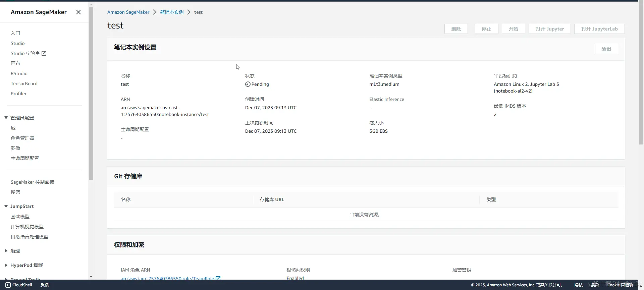Viewport: 644px width, 290px height.
Task: Select 基础模型 under JumpStart
Action: (x=20, y=217)
